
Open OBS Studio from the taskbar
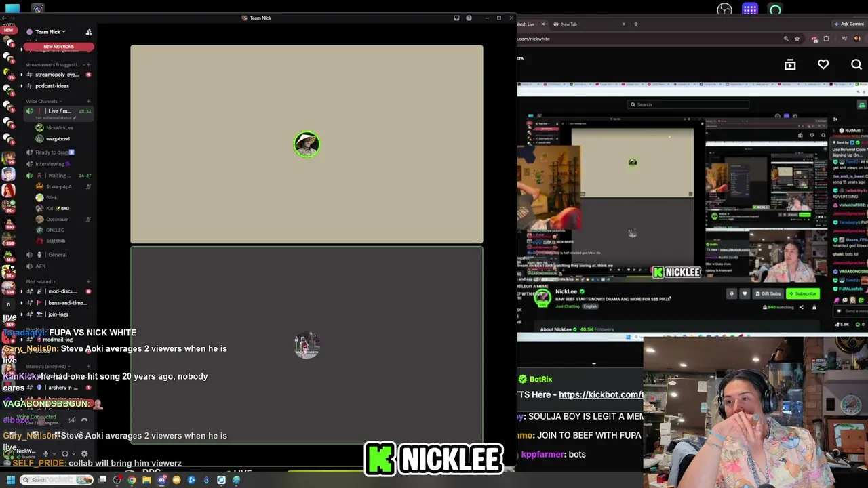pyautogui.click(x=117, y=480)
